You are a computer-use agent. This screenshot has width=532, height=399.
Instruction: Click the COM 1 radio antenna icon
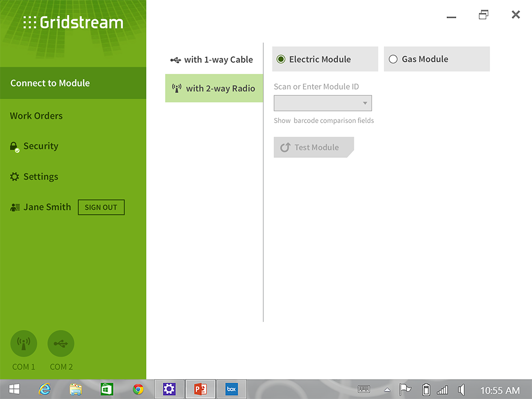(23, 344)
